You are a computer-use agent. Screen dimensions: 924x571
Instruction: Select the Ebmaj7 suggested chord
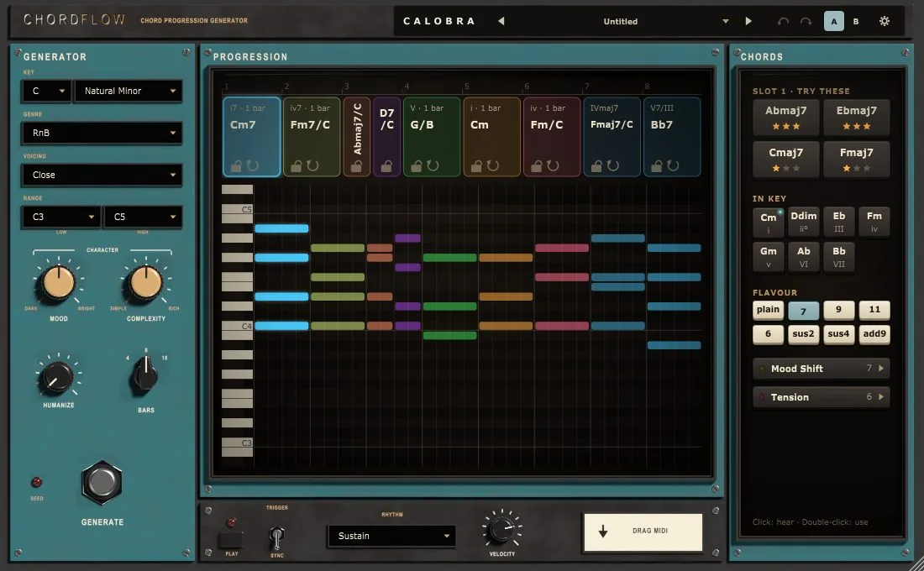point(856,118)
